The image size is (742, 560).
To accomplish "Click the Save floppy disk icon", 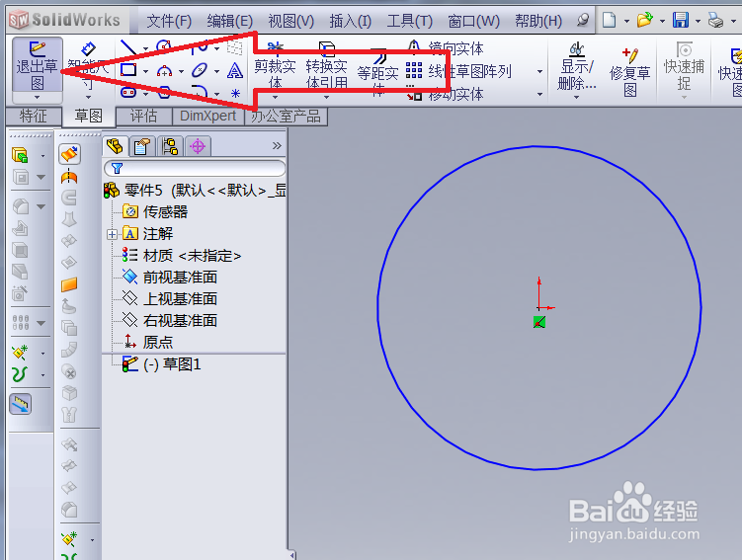I will coord(681,20).
